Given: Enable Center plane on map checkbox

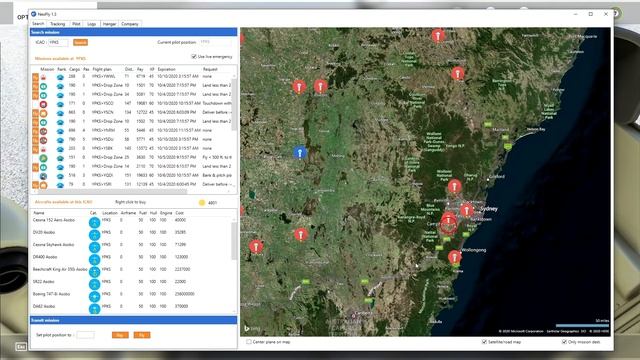Looking at the screenshot, I should (x=249, y=342).
